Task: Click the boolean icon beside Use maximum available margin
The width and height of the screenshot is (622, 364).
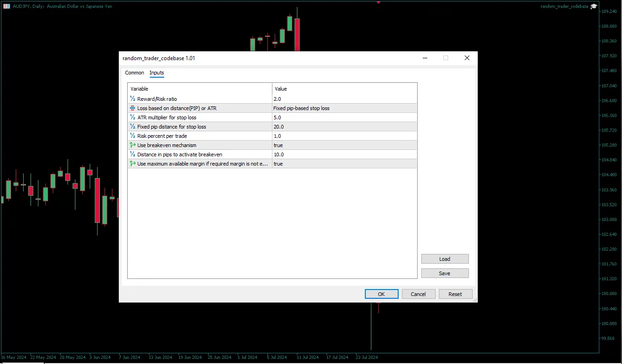Action: pyautogui.click(x=132, y=163)
